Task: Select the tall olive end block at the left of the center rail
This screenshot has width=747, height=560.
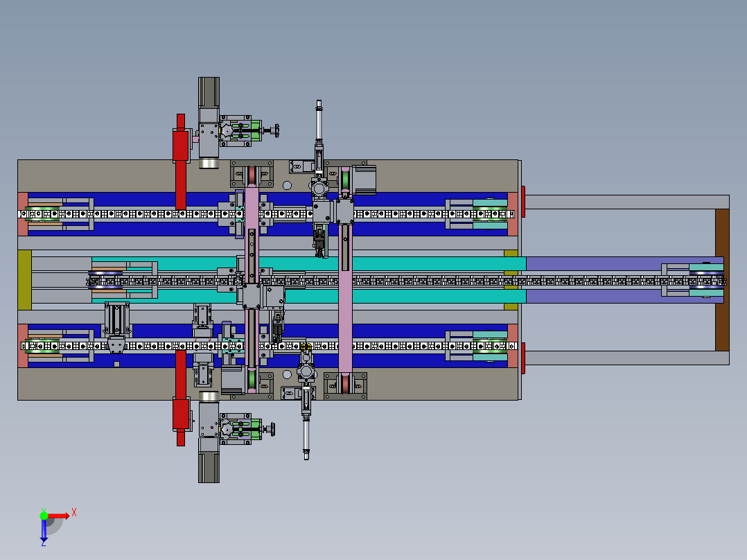Action: coord(24,280)
